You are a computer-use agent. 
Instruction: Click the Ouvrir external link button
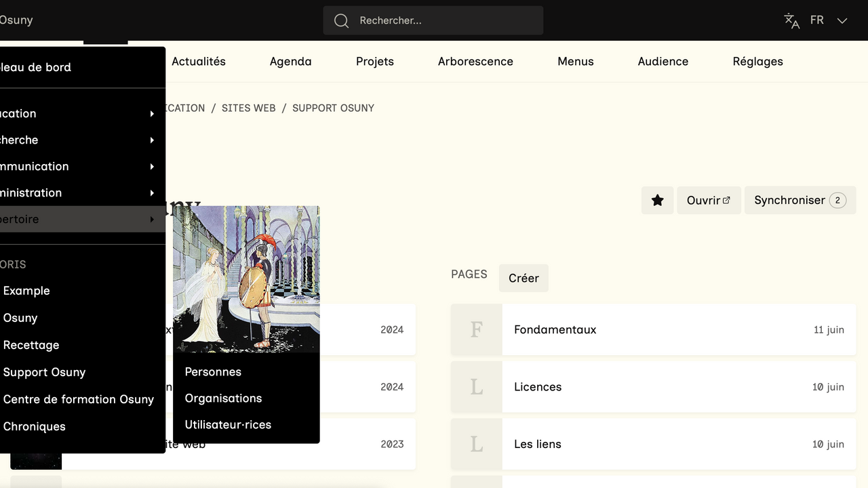point(709,201)
